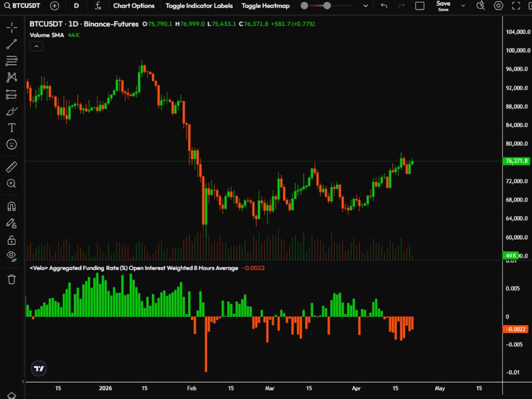Click the 76,371.8 current price label
The image size is (532, 399).
[517, 161]
